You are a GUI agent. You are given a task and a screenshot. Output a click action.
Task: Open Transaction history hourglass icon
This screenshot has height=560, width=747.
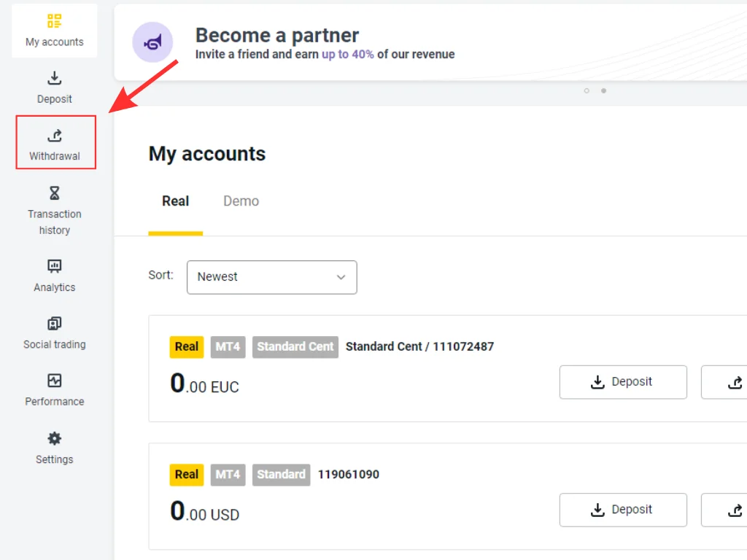point(55,193)
